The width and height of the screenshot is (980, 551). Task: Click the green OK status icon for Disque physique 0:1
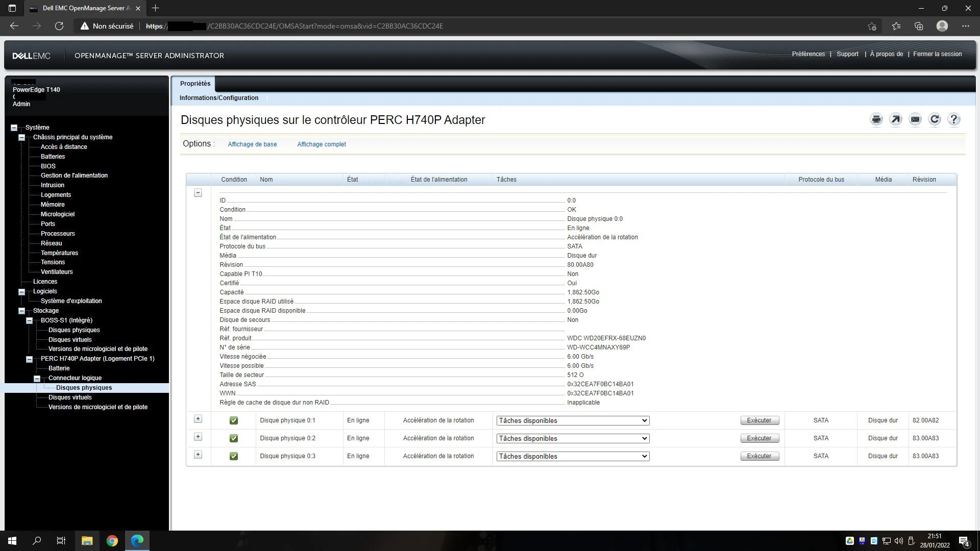point(233,420)
